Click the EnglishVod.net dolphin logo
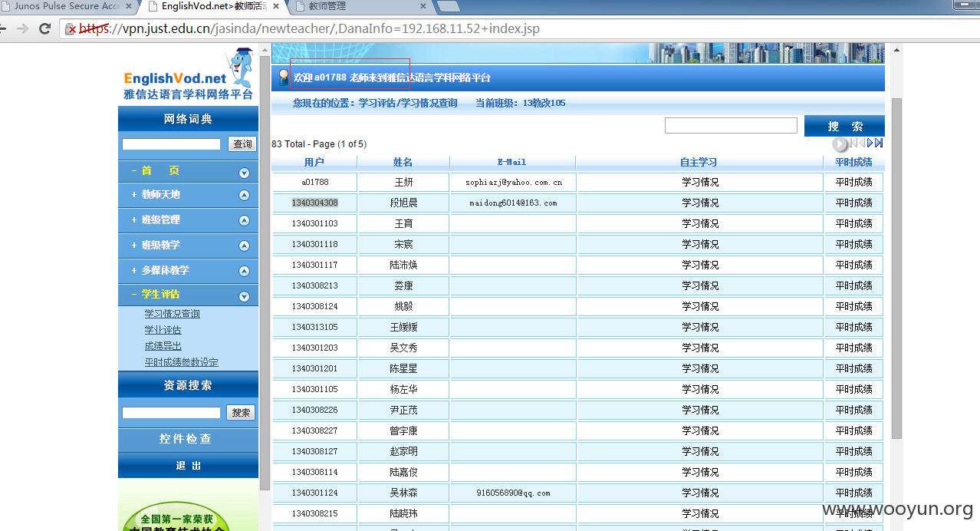 tap(188, 74)
